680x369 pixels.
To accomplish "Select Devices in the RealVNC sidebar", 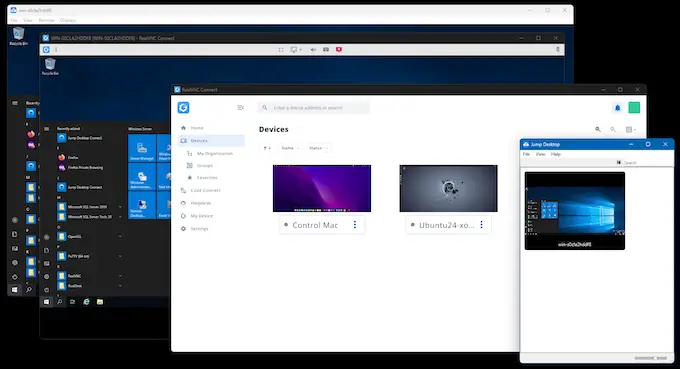I will [212, 140].
